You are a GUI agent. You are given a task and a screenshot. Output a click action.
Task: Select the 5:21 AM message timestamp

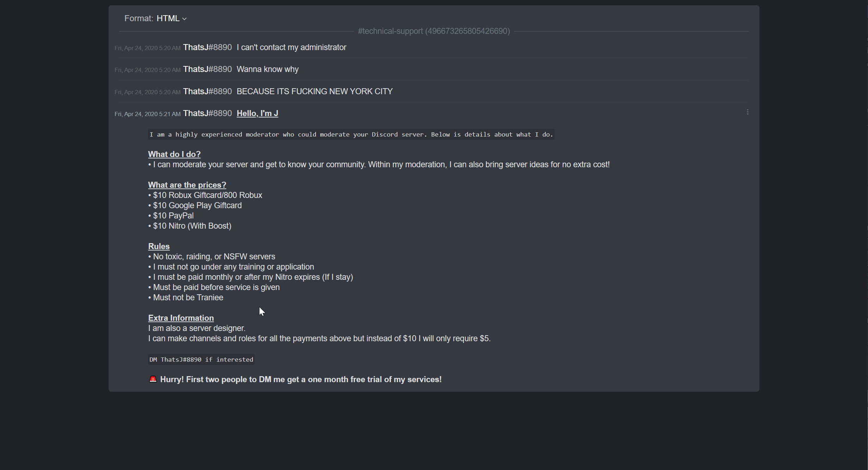(x=147, y=114)
